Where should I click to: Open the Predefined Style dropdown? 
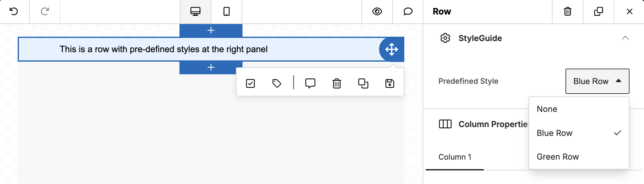click(x=597, y=81)
